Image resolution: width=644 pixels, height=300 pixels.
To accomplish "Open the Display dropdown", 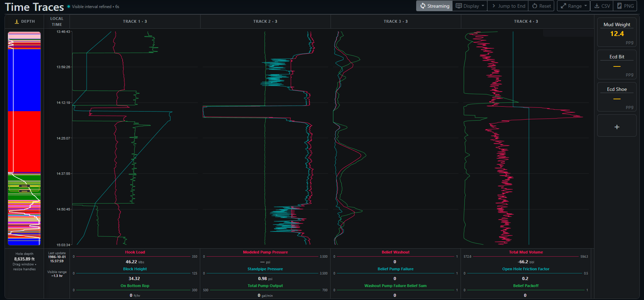I will pos(470,6).
